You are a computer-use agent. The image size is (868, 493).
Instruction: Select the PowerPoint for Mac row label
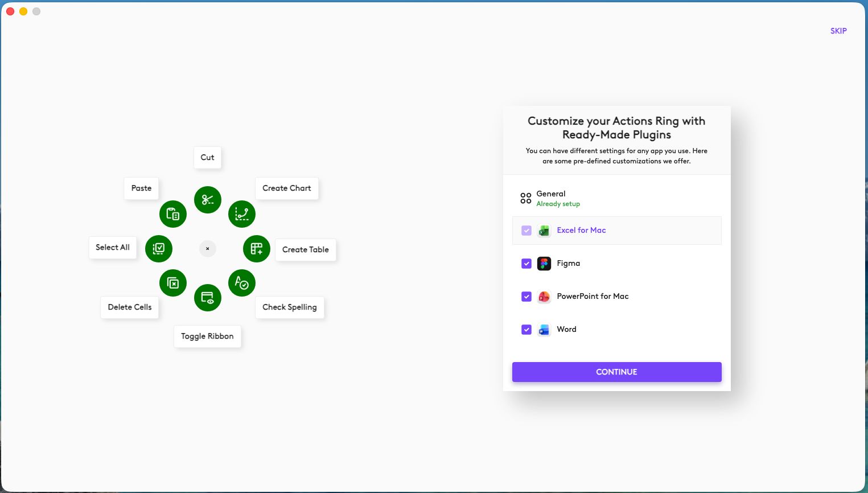tap(593, 297)
